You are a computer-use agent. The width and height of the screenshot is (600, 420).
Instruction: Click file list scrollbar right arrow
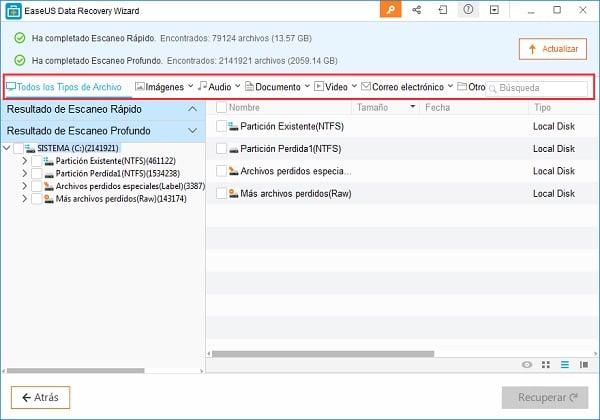(x=596, y=354)
